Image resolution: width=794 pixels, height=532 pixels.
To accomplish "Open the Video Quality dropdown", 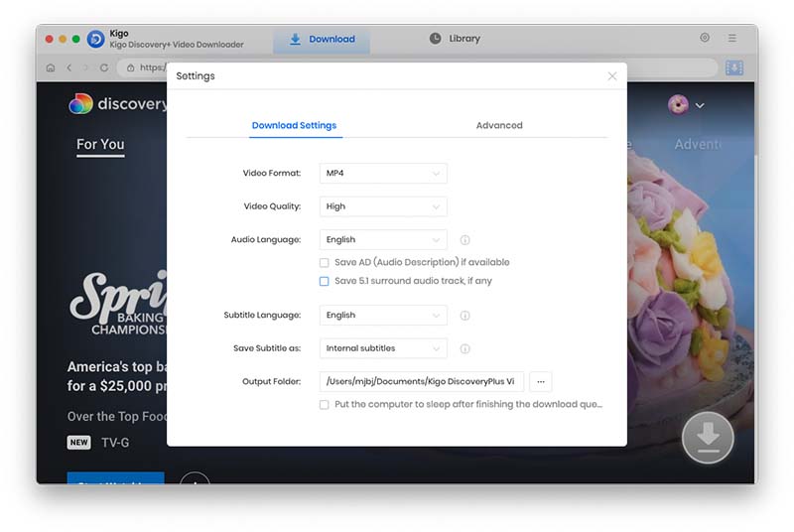I will (383, 206).
